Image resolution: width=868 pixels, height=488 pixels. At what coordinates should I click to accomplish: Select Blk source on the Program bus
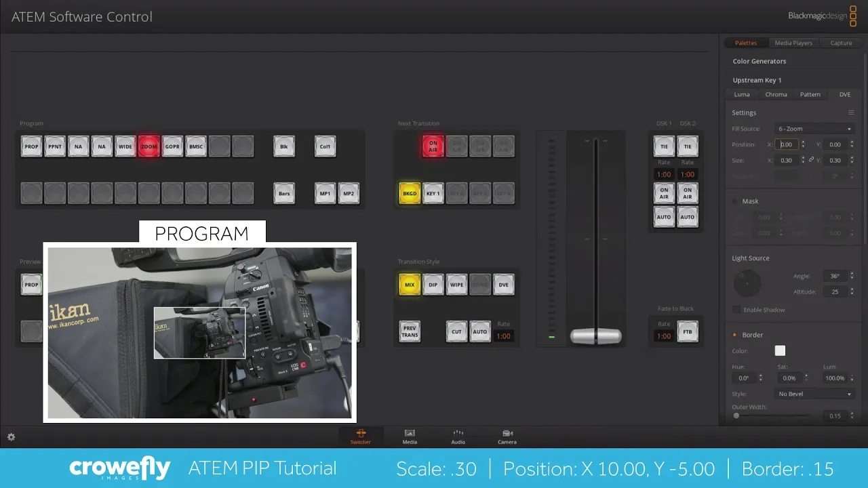(284, 146)
